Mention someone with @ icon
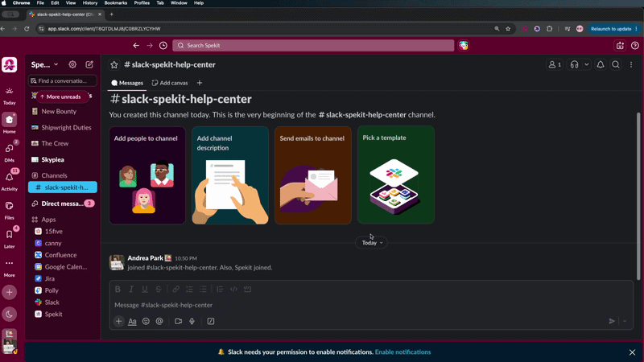This screenshot has height=362, width=644. [159, 321]
